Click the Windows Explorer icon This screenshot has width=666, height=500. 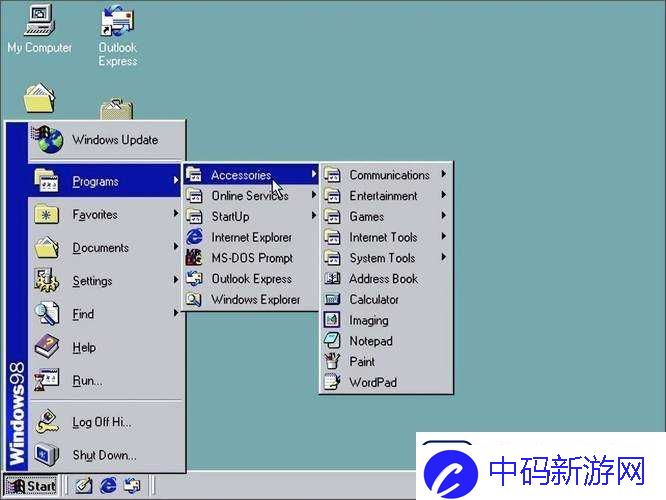[x=195, y=299]
